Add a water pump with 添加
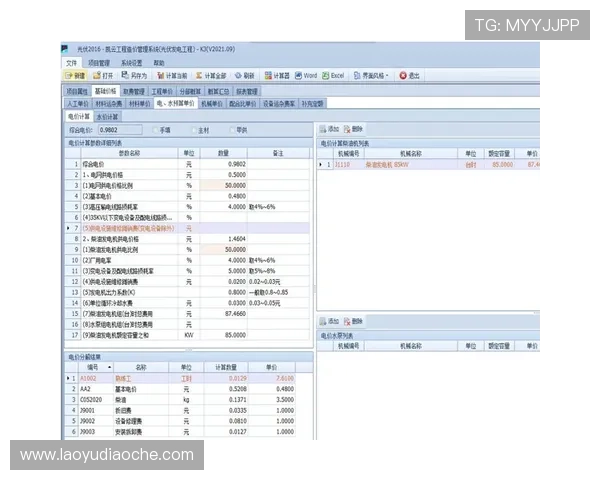Image resolution: width=600 pixels, height=480 pixels. click(x=329, y=322)
